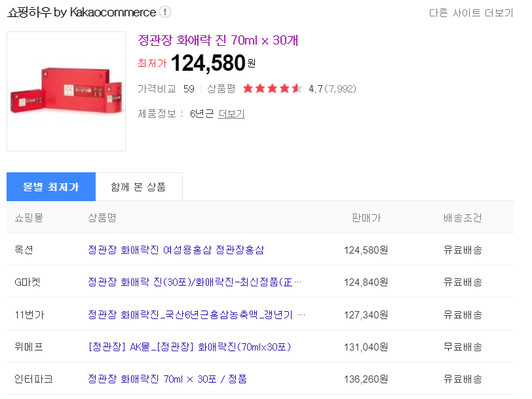Viewport: 532px width, 399px height.
Task: Click the '쇼핑하우 by Kakaocommerce' heading
Action: [81, 12]
